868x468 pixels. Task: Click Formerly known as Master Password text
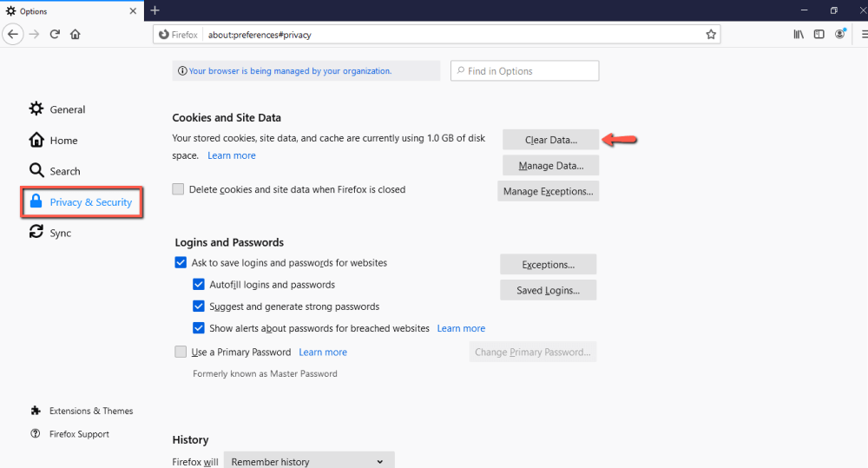point(265,374)
